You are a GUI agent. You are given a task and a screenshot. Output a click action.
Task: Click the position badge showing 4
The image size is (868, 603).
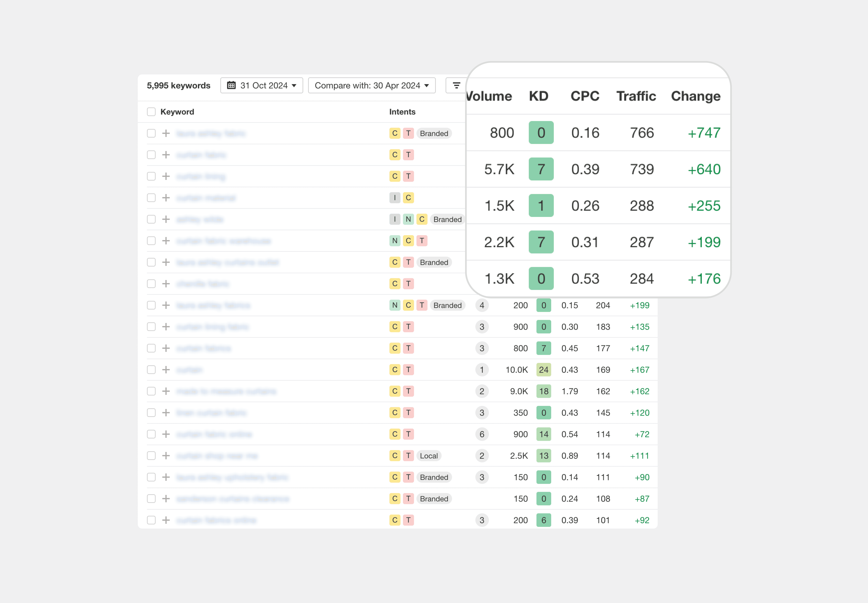click(x=482, y=305)
